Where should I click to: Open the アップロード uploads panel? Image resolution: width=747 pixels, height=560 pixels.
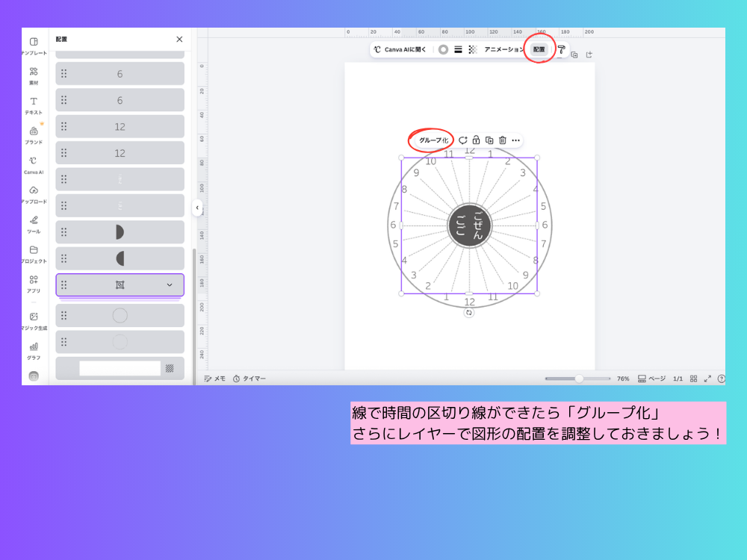click(x=34, y=194)
